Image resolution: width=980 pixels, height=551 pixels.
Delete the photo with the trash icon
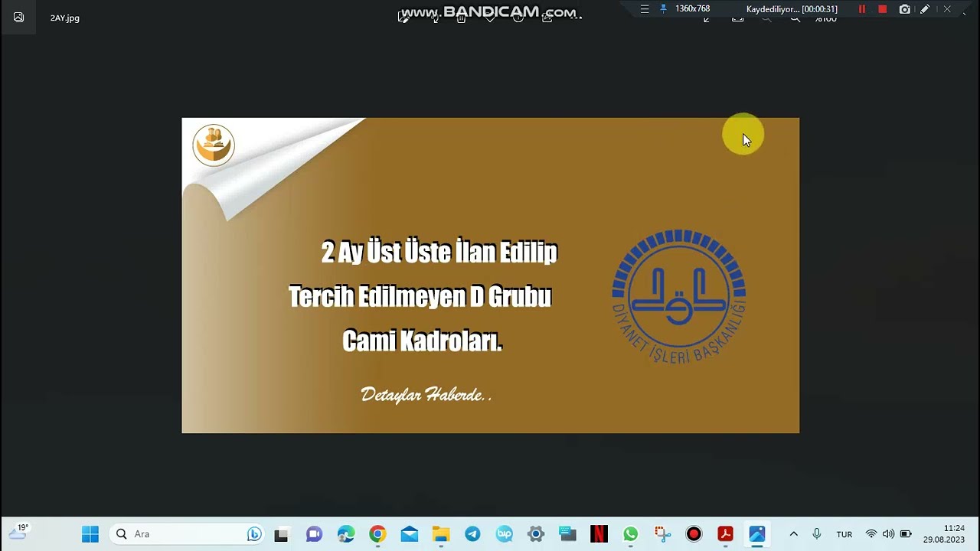[x=461, y=18]
